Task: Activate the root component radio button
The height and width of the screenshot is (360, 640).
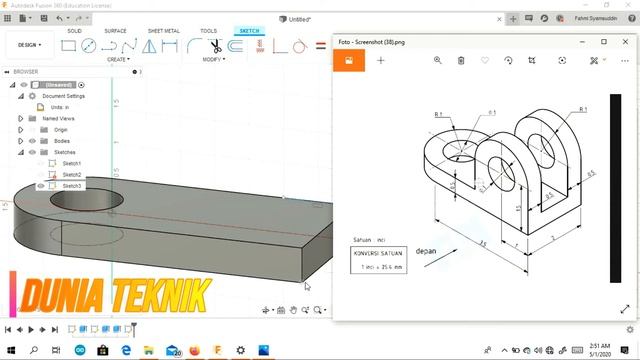Action: pyautogui.click(x=81, y=85)
